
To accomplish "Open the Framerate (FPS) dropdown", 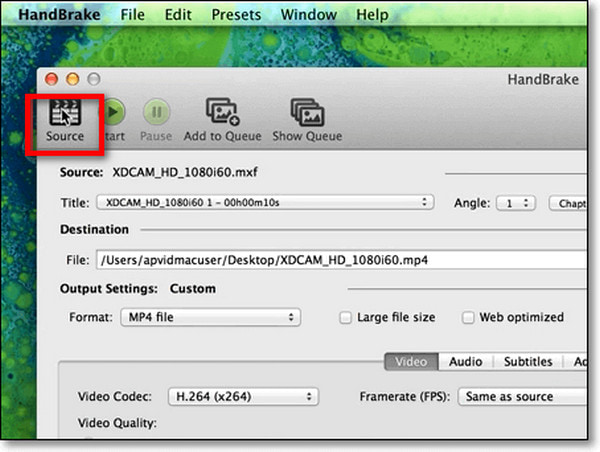I will tap(522, 396).
